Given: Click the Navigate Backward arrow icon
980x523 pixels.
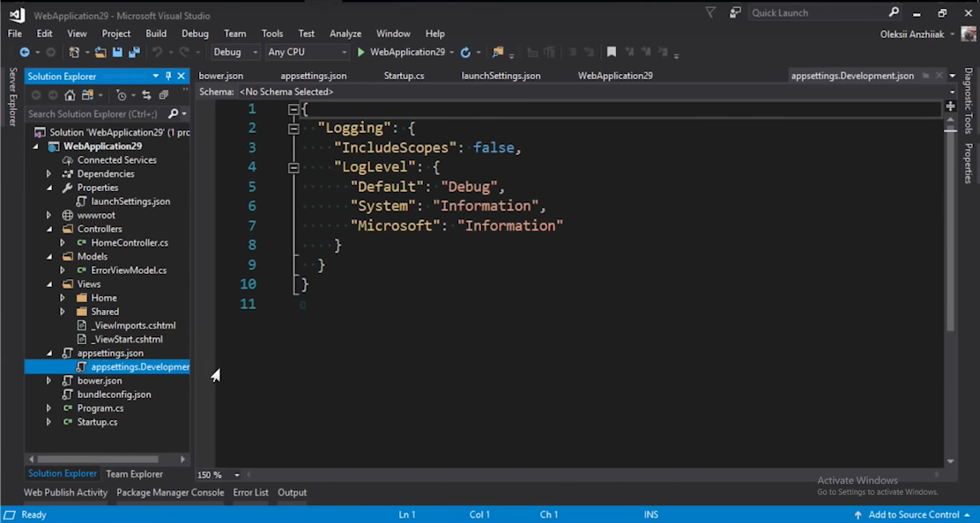Looking at the screenshot, I should (x=25, y=53).
